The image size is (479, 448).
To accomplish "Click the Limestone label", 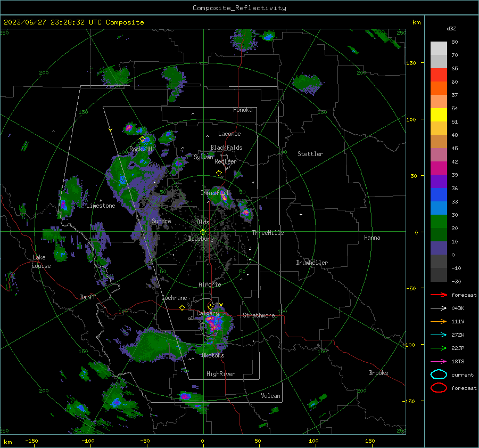I will point(101,206).
